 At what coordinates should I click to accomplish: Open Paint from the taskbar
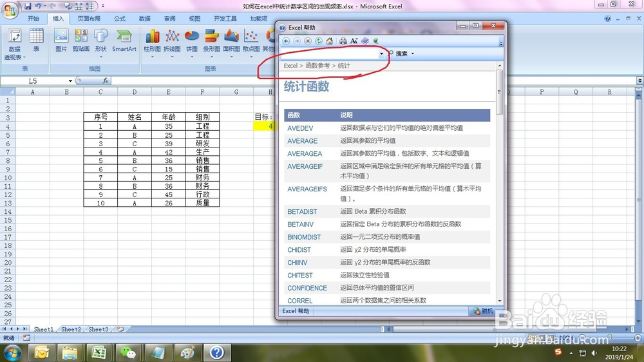[187, 352]
